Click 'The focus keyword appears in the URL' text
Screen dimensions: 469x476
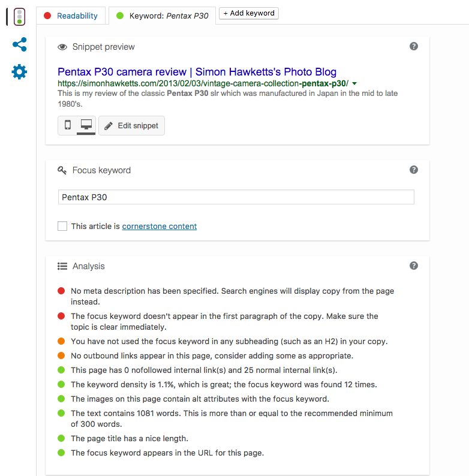[167, 453]
